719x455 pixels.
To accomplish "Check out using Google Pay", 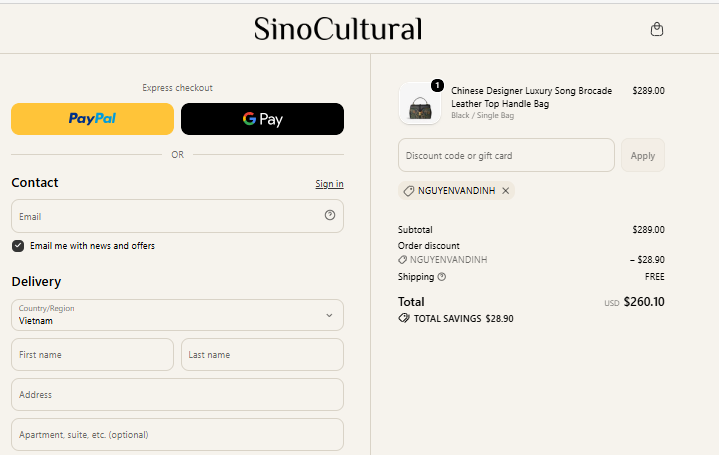I will pos(262,119).
